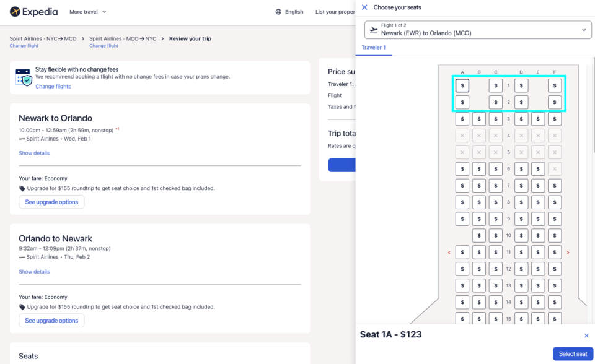Expand Show details for Orlando to Newark
595x364 pixels.
(x=33, y=271)
